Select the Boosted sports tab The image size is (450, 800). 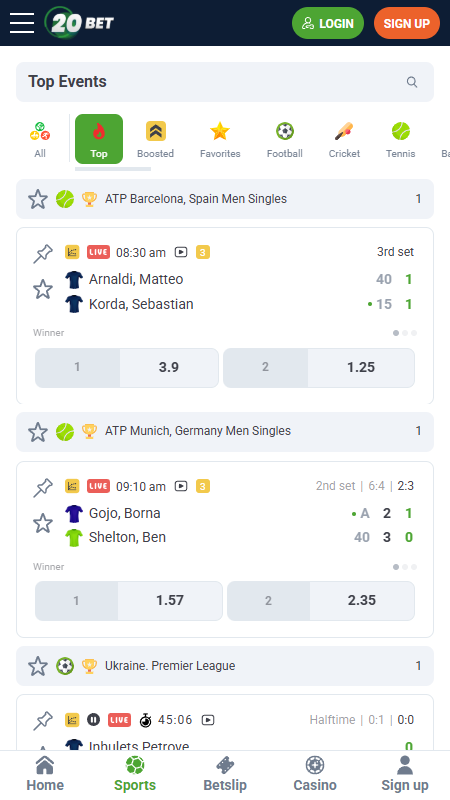point(156,139)
